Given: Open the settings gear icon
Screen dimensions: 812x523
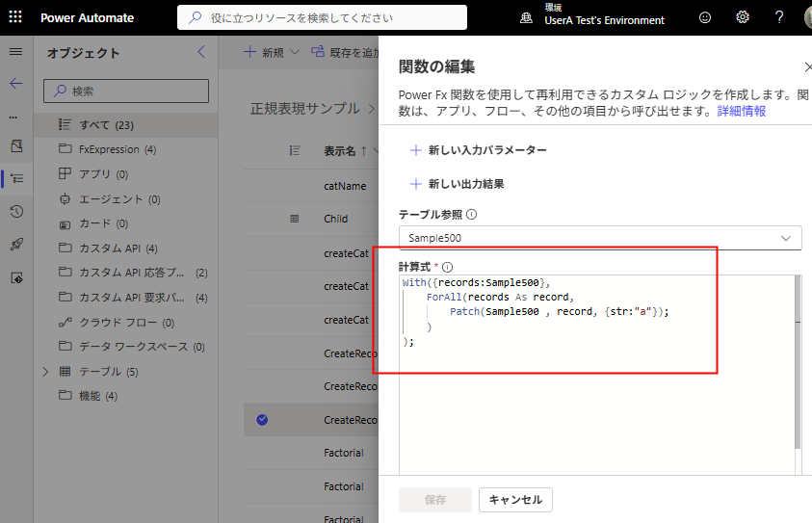Looking at the screenshot, I should tap(743, 17).
